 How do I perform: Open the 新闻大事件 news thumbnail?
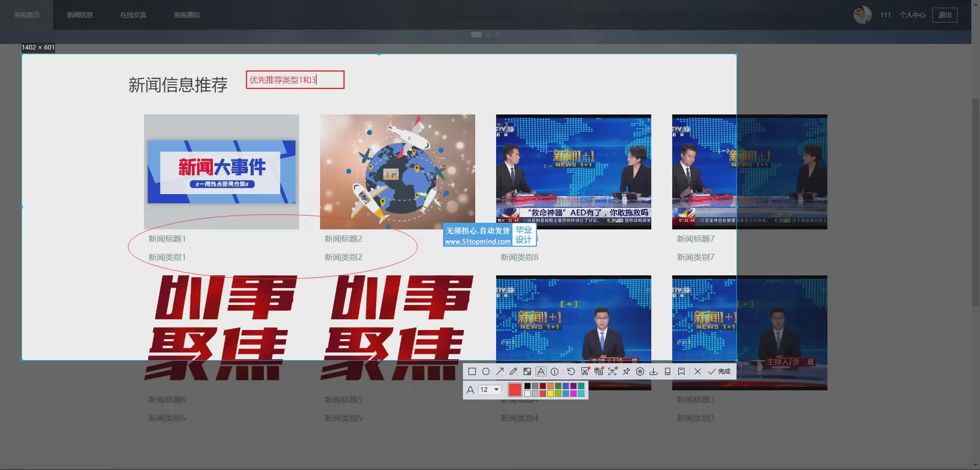[222, 172]
